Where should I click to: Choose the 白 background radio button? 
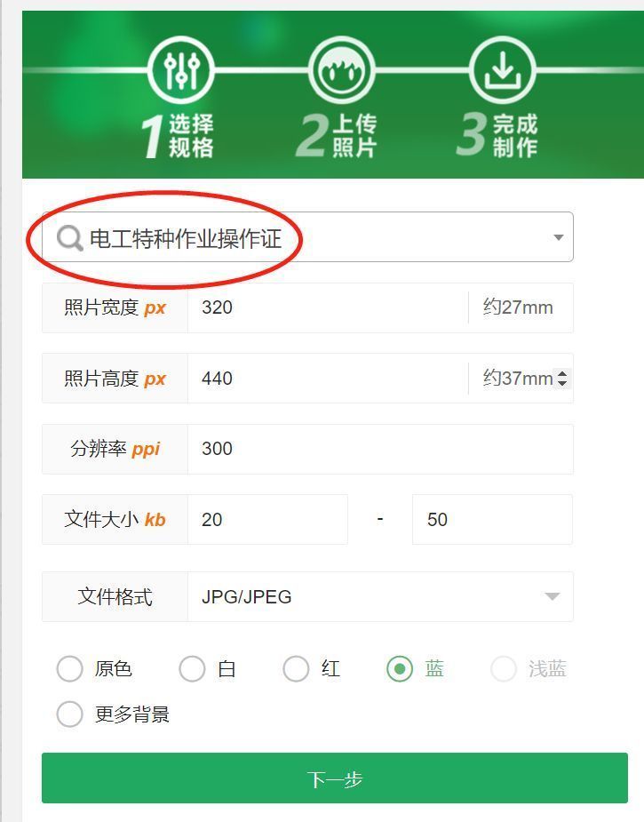click(192, 669)
